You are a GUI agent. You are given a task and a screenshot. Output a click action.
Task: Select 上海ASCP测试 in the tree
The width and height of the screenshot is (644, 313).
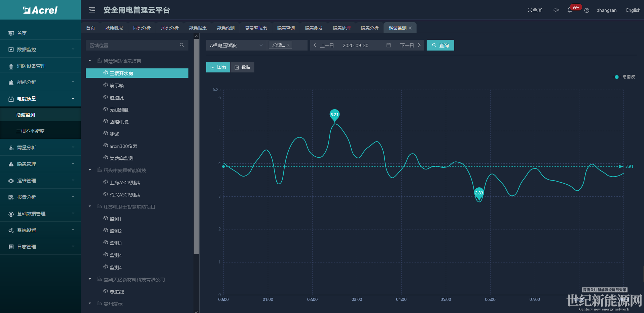[x=124, y=183]
